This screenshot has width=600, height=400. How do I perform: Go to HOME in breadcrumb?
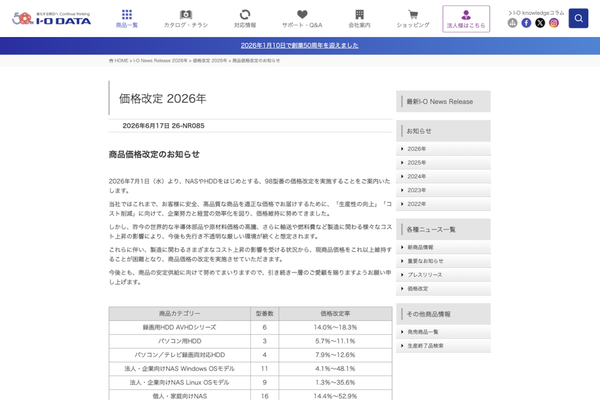coord(119,60)
